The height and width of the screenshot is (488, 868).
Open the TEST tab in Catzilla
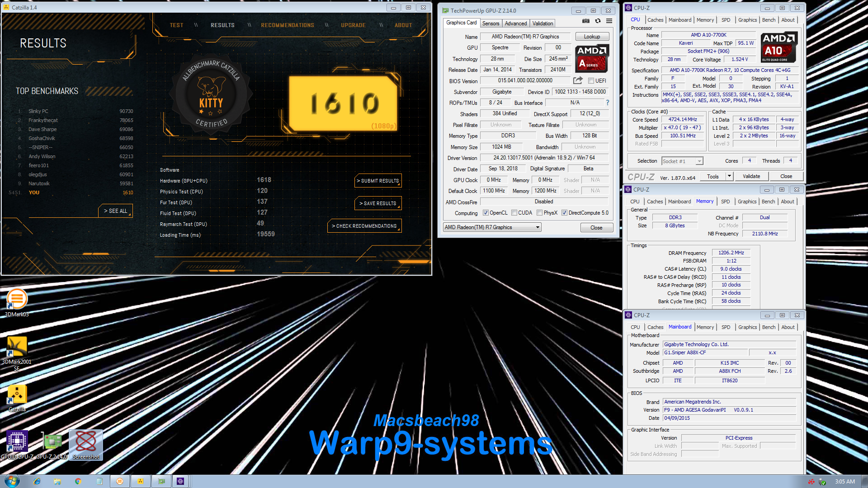[x=176, y=25]
